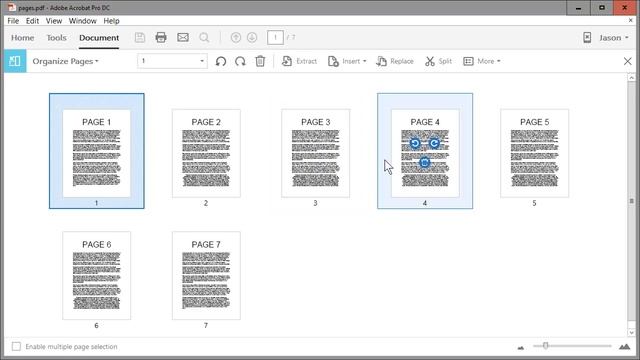The width and height of the screenshot is (640, 360).
Task: Select the Page 2 thumbnail
Action: 206,153
